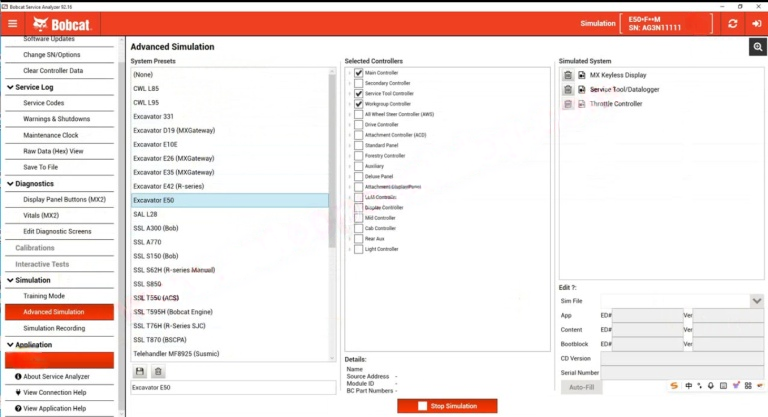
Task: Remove MX Keyless Display with trash icon
Action: pos(568,75)
